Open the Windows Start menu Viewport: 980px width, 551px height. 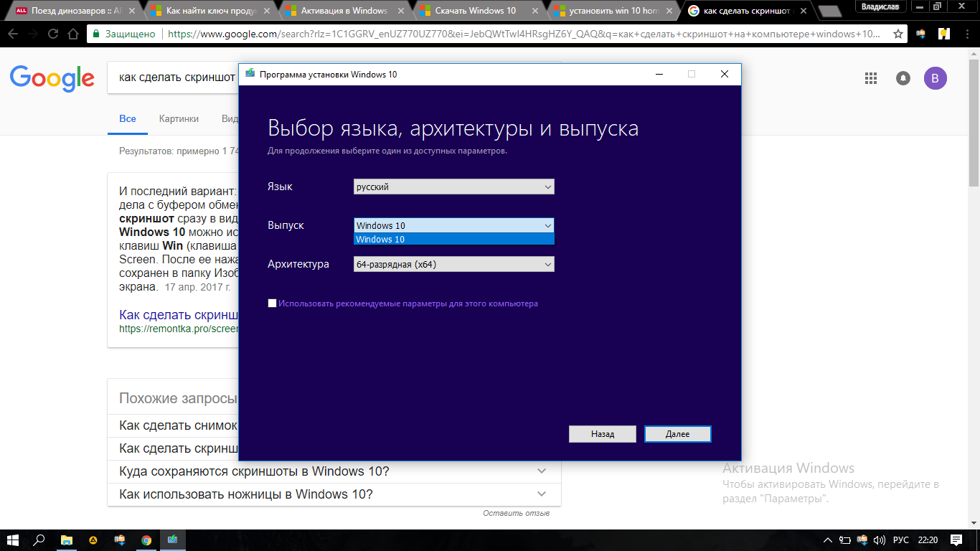pos(13,540)
